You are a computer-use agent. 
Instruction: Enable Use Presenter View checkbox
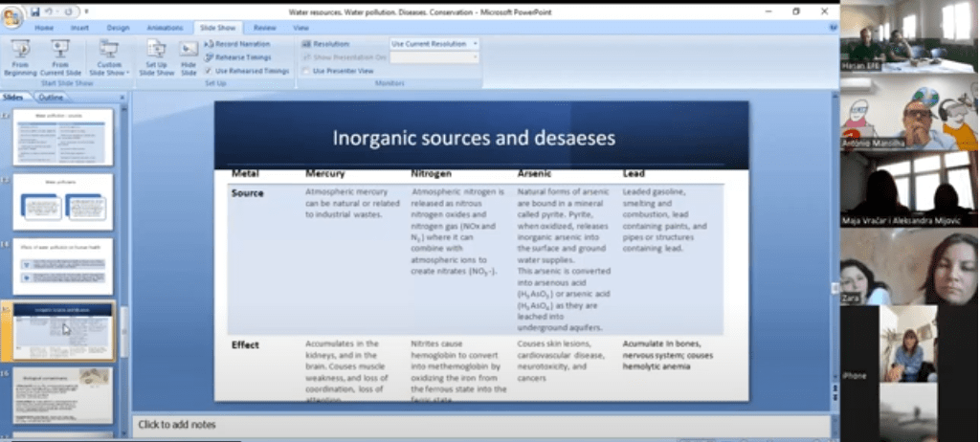coord(306,71)
